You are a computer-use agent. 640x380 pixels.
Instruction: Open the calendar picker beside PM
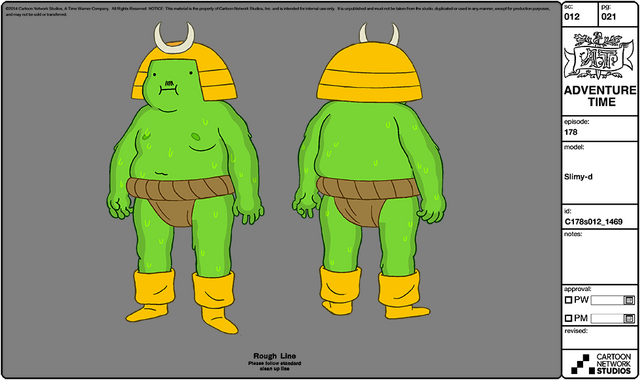click(629, 318)
